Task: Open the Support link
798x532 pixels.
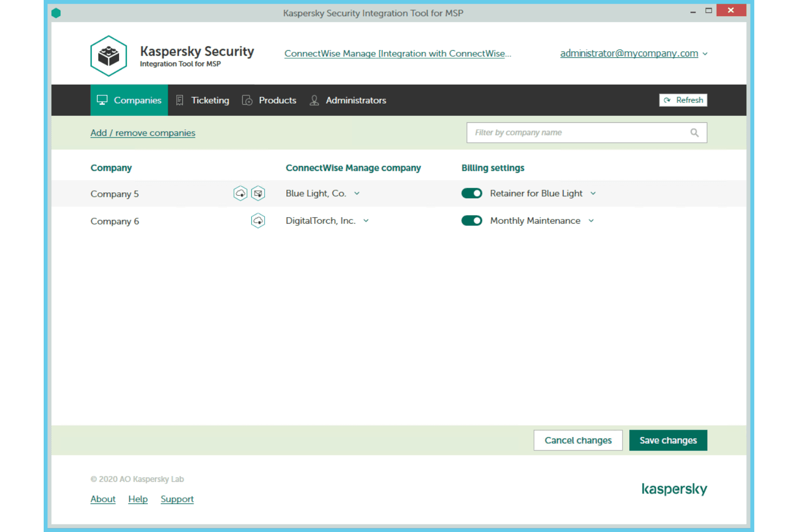Action: pos(177,499)
